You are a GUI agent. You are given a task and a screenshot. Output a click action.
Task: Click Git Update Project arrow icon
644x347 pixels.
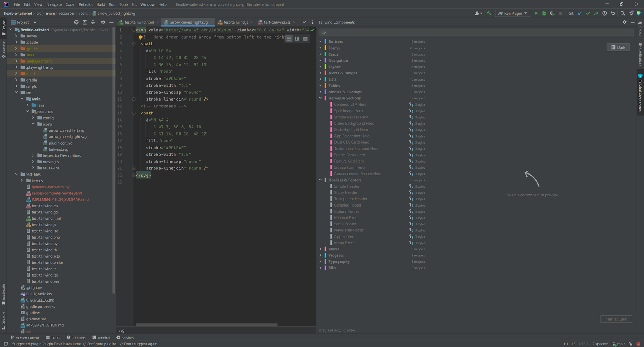580,13
